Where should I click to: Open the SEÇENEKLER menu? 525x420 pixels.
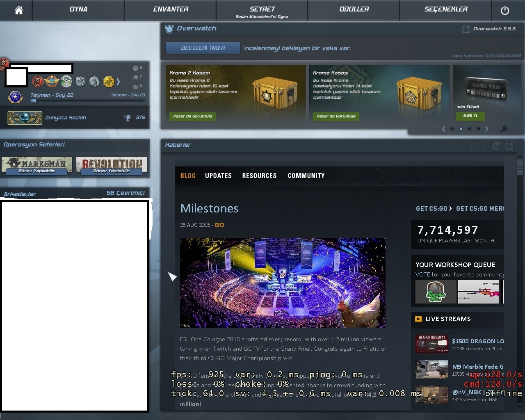(446, 9)
